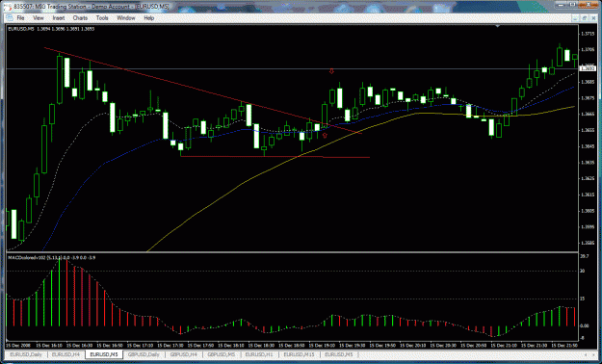The image size is (602, 364).
Task: Click the 1.3655 price axis label
Action: (x=587, y=130)
